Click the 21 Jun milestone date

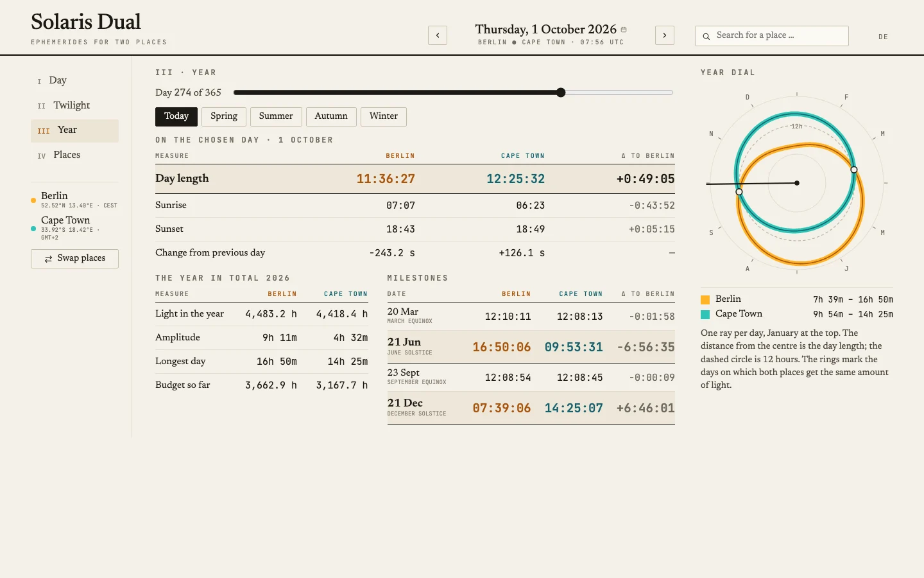tap(404, 342)
